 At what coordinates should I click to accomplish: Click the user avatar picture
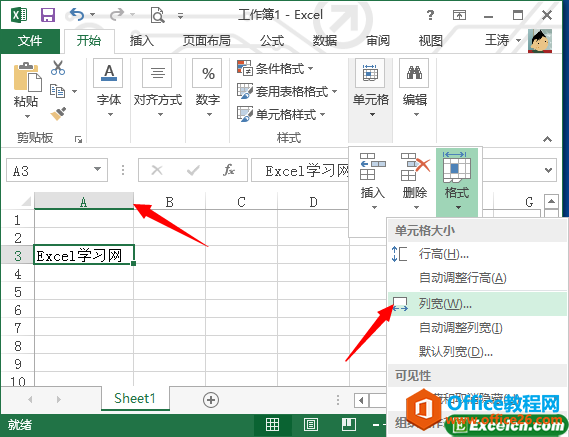point(540,41)
